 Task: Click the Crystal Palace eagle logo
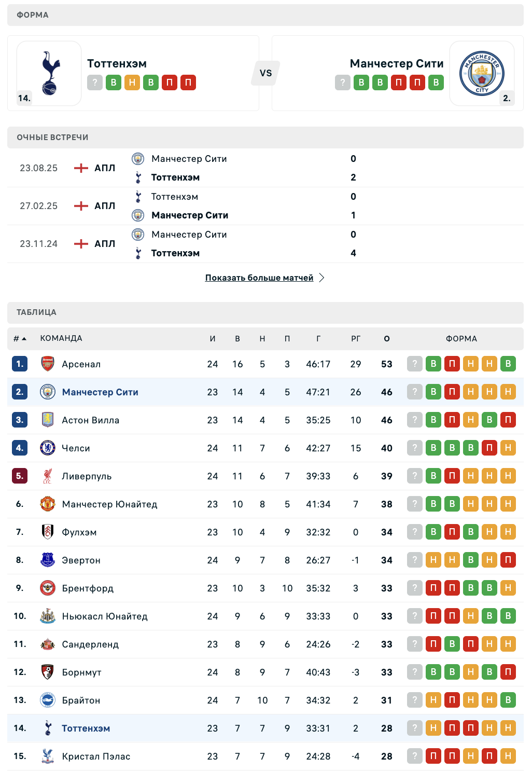pyautogui.click(x=48, y=756)
